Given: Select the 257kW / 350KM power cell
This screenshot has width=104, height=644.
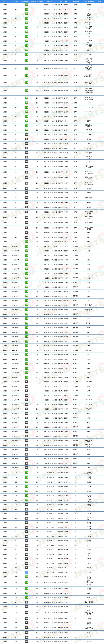Looking at the screenshot, I should (63, 598).
